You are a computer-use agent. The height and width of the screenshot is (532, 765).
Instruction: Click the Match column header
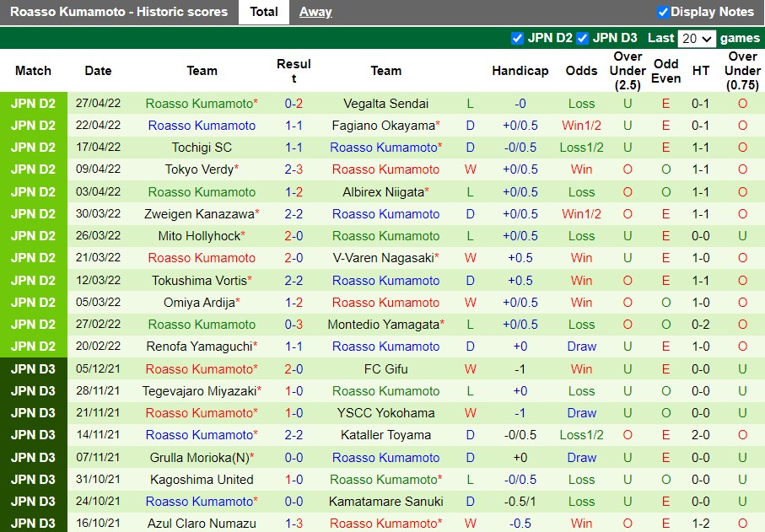pyautogui.click(x=33, y=71)
